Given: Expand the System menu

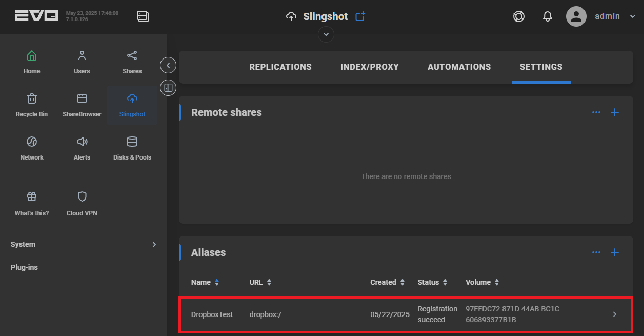Looking at the screenshot, I should (x=83, y=244).
